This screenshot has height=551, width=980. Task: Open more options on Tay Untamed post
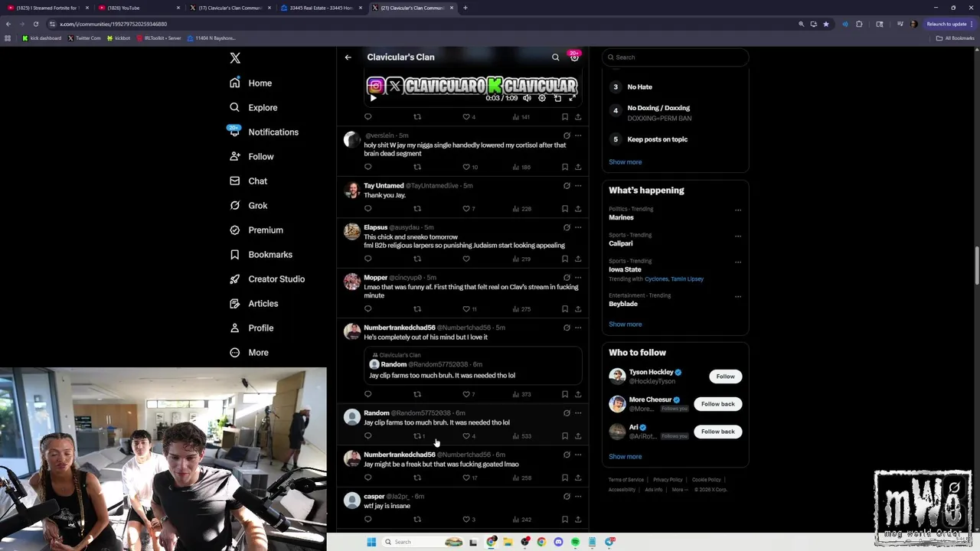tap(578, 186)
